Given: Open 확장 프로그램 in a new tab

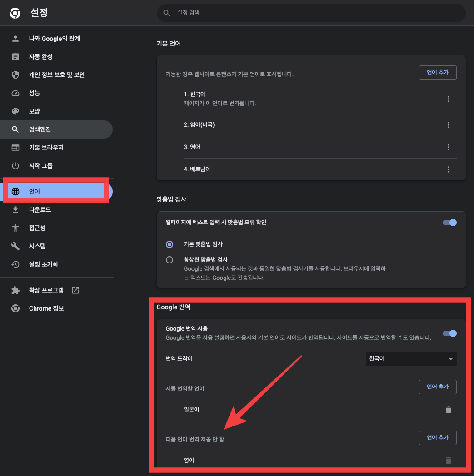Looking at the screenshot, I should click(56, 290).
